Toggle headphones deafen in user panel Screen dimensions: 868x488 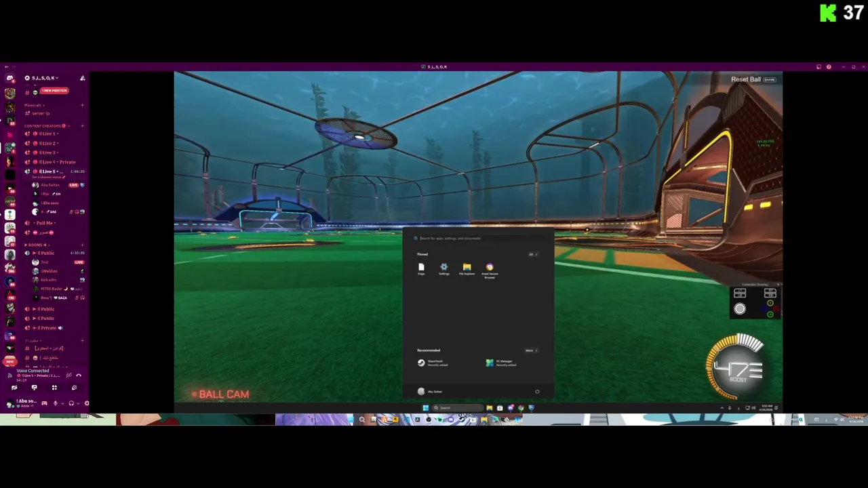(71, 403)
